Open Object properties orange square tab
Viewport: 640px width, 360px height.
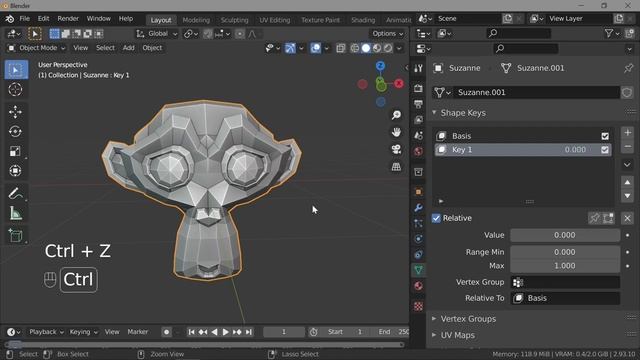[418, 192]
